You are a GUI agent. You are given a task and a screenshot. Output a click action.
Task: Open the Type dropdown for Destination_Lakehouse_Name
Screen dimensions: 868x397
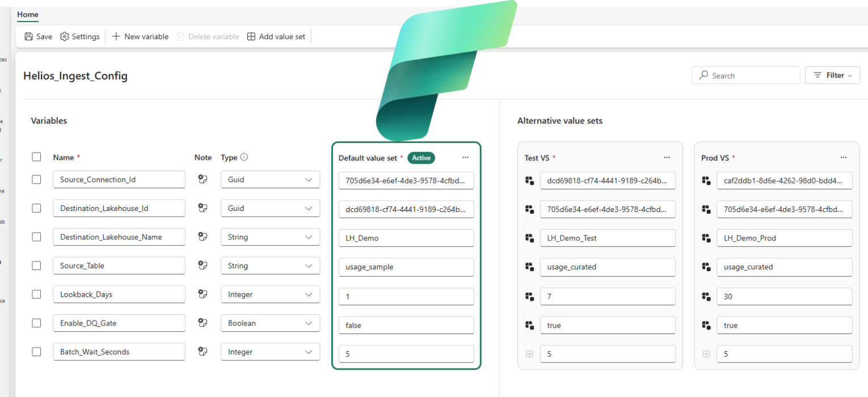[x=270, y=237]
